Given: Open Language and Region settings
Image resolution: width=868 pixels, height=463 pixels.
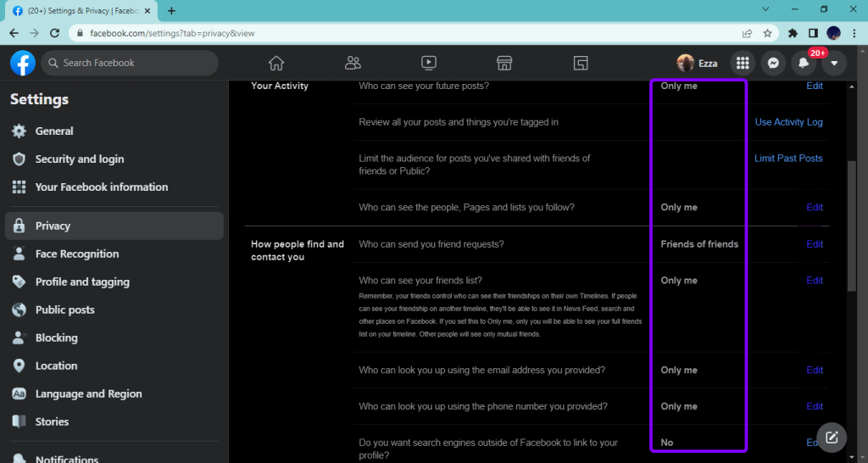Looking at the screenshot, I should 114,393.
